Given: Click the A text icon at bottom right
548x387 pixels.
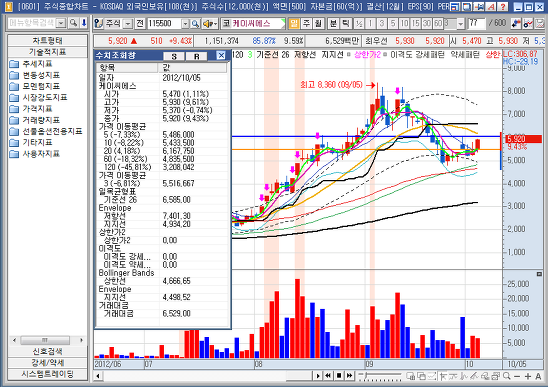Looking at the screenshot, I should coord(538,376).
